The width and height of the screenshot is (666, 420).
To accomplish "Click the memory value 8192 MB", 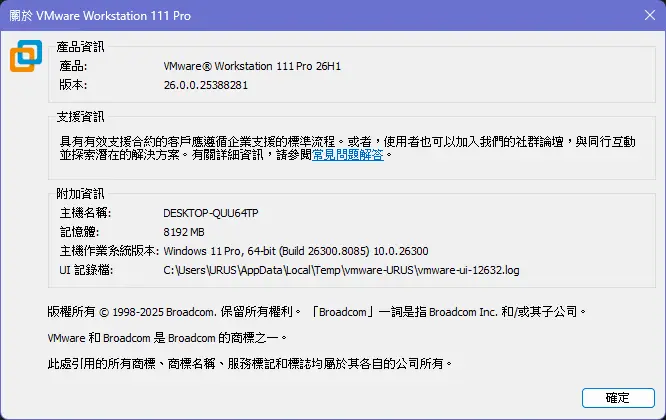I will point(184,232).
